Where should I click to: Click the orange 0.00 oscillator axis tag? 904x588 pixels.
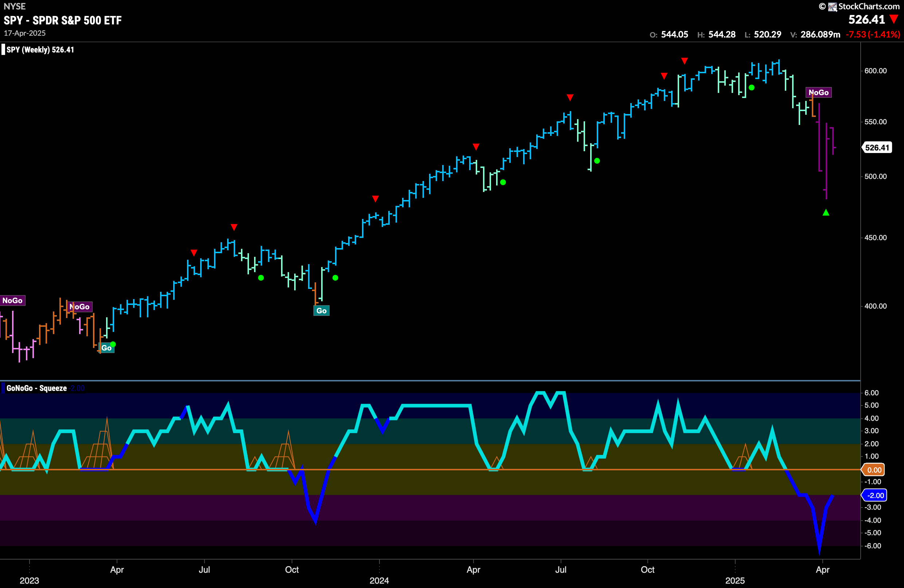(x=874, y=470)
